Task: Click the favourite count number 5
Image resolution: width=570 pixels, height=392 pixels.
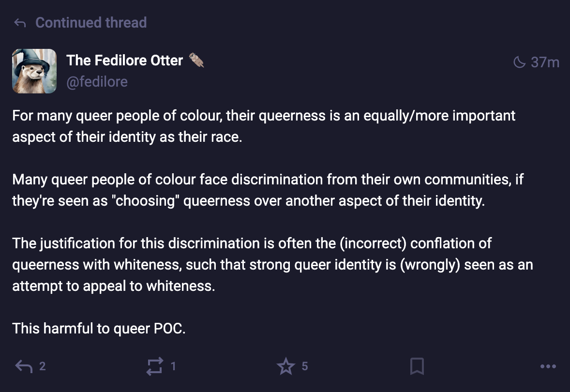Action: [x=304, y=366]
